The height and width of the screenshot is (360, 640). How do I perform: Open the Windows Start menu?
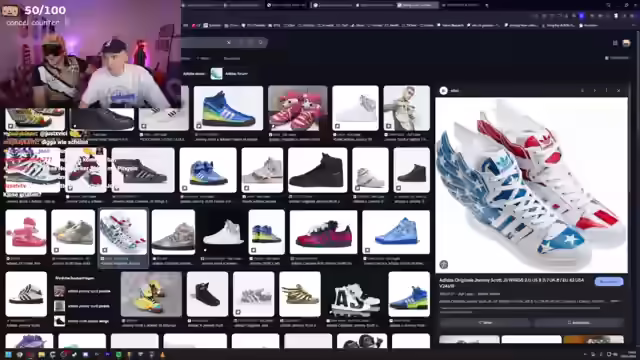(8, 355)
